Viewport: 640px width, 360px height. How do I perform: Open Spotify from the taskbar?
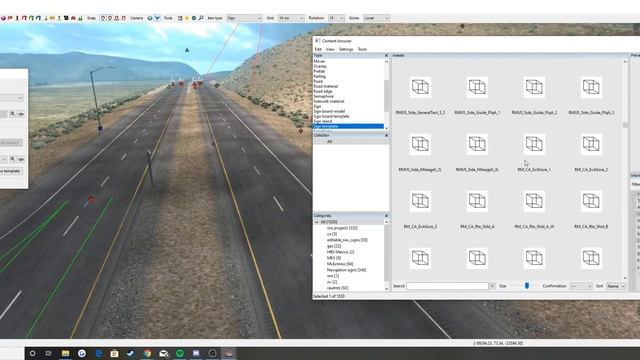[180, 353]
